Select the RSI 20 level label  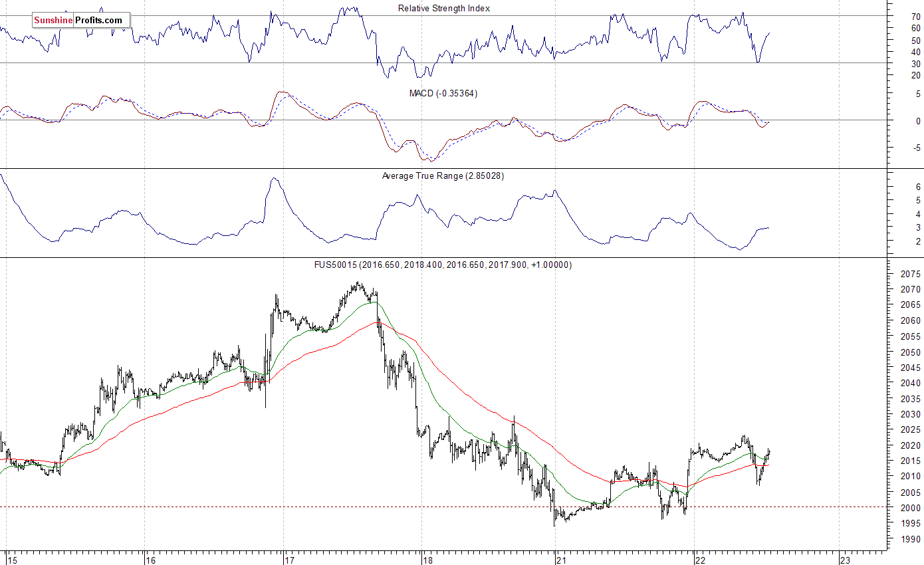(917, 76)
